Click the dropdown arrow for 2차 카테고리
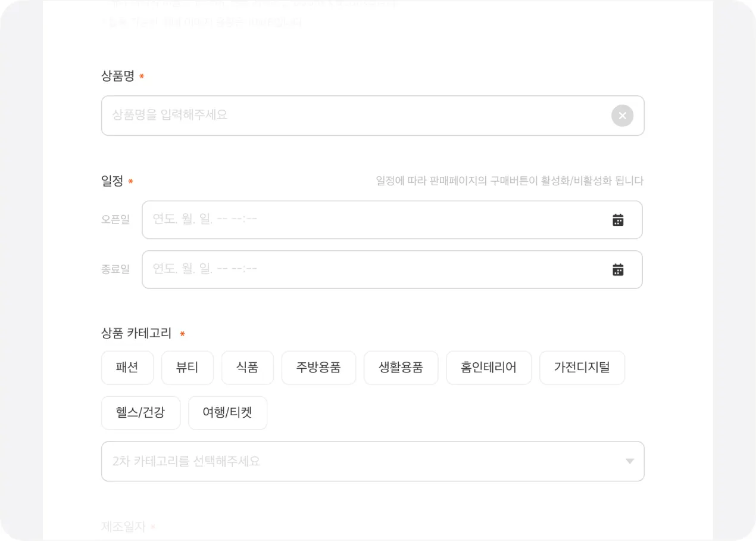The image size is (756, 541). coord(629,461)
